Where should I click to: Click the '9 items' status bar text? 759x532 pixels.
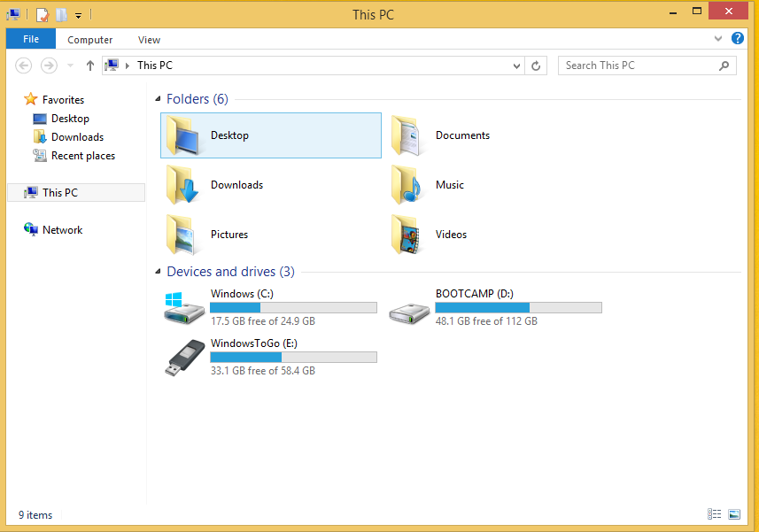[35, 515]
